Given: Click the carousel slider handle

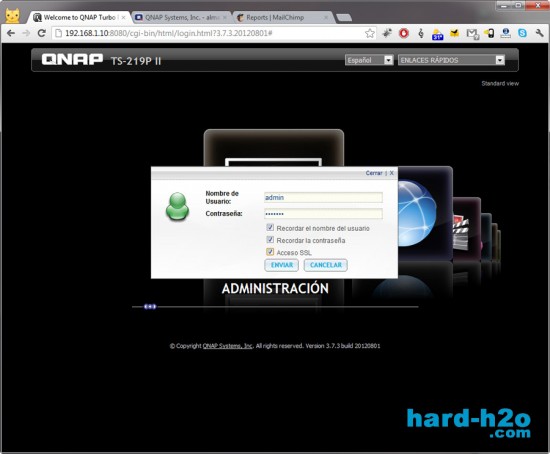Looking at the screenshot, I should [150, 307].
